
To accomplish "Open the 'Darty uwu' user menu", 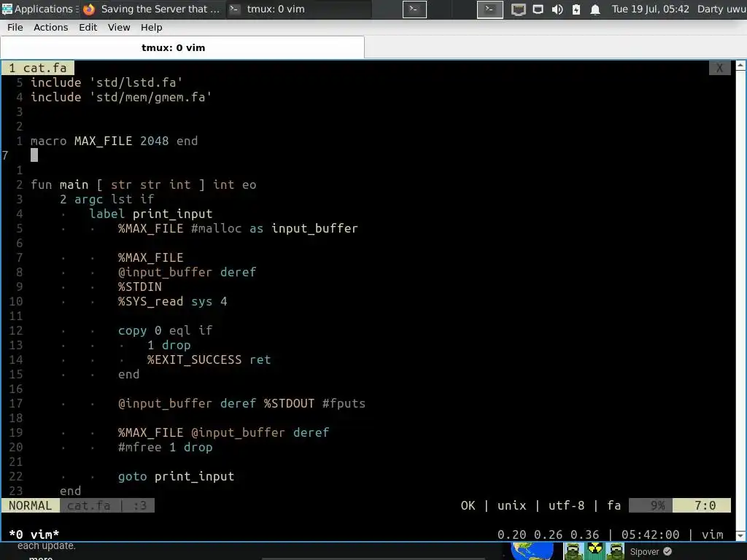I will 721,9.
